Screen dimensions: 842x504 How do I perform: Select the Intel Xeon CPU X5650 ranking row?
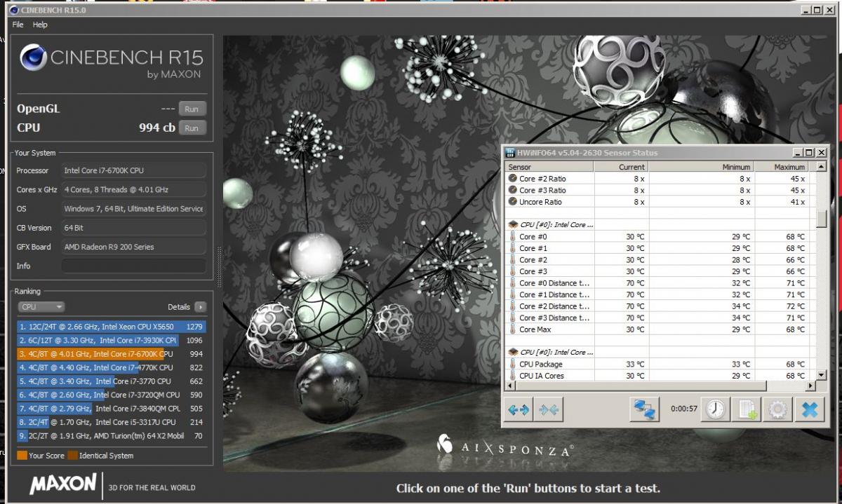112,327
